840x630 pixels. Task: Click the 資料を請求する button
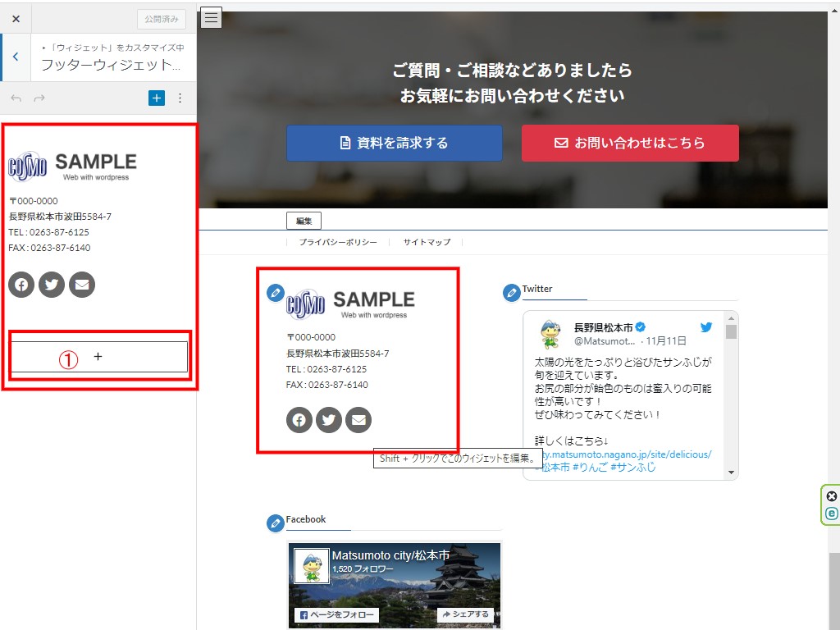click(x=394, y=143)
